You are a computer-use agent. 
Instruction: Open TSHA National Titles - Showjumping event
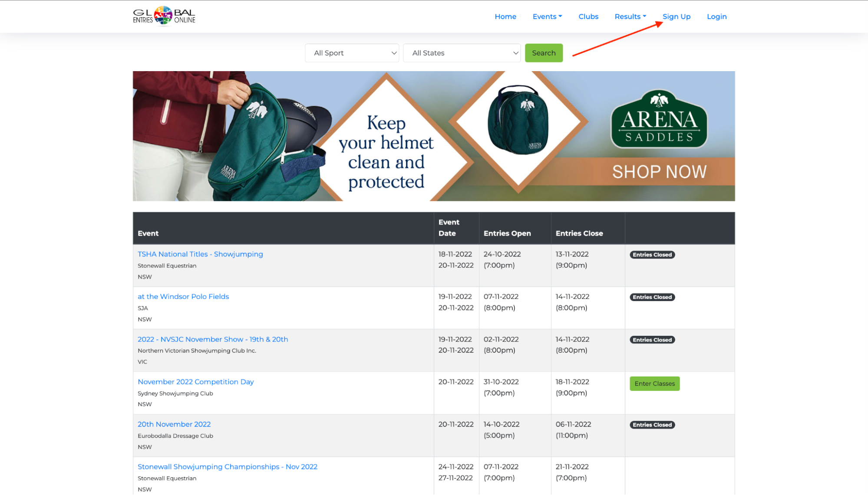coord(200,254)
